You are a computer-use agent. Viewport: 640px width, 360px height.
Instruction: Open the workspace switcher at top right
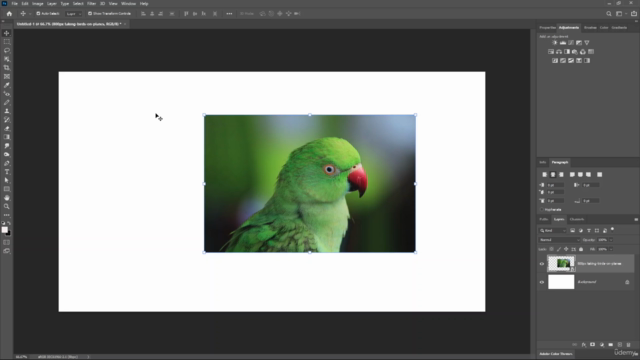[620, 13]
